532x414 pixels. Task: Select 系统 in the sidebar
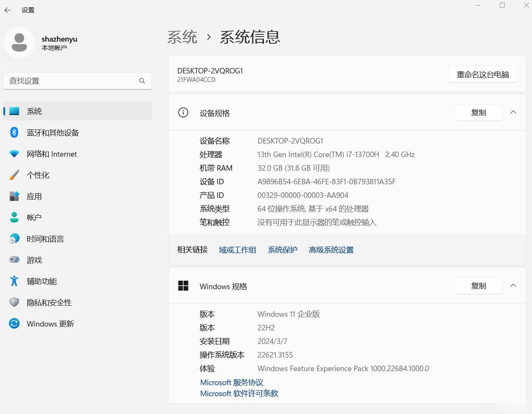tap(78, 111)
